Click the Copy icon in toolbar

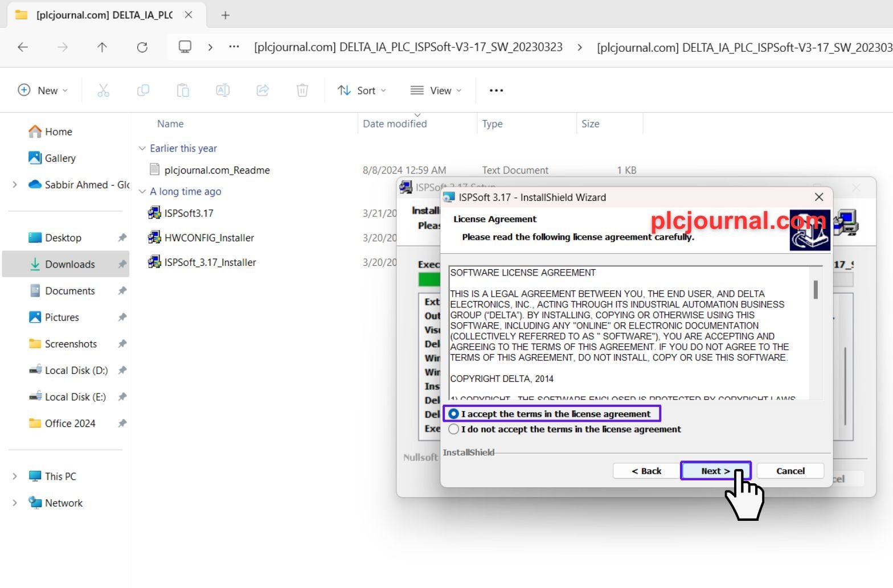[143, 91]
